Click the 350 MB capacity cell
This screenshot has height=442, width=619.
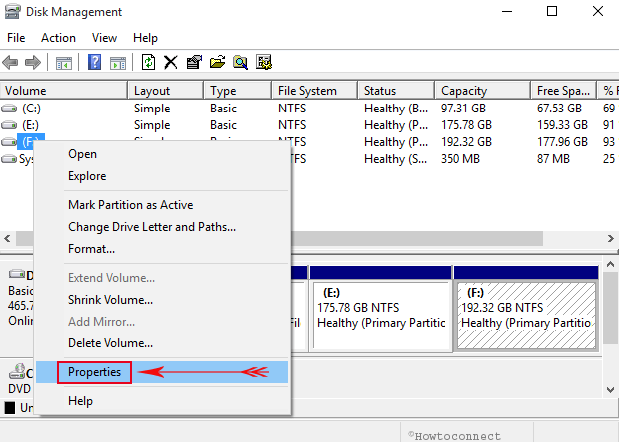click(460, 159)
